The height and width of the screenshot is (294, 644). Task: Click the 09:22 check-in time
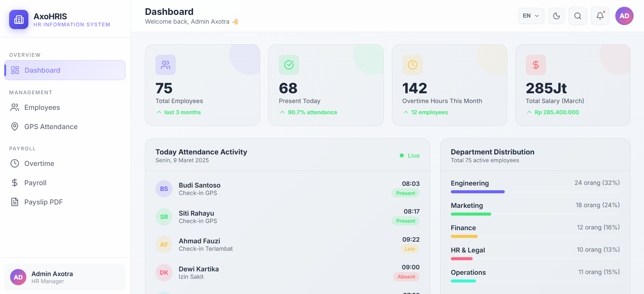[411, 240]
